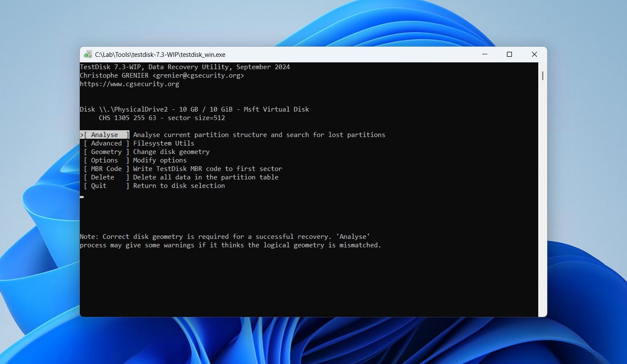Minimize the testdisk_win.exe window
The width and height of the screenshot is (627, 364).
click(485, 54)
